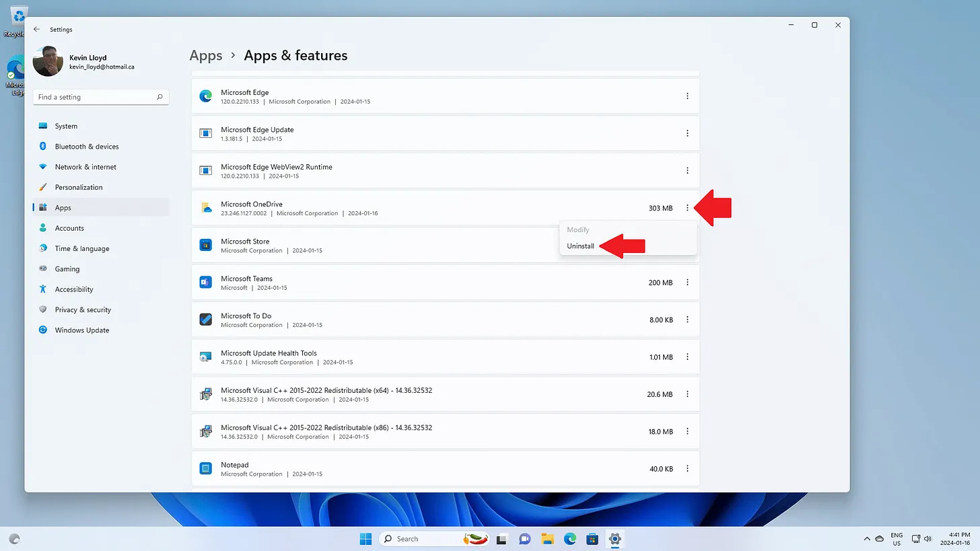Open more options for Microsoft Edge Update
Viewport: 980px width, 551px height.
(x=687, y=133)
